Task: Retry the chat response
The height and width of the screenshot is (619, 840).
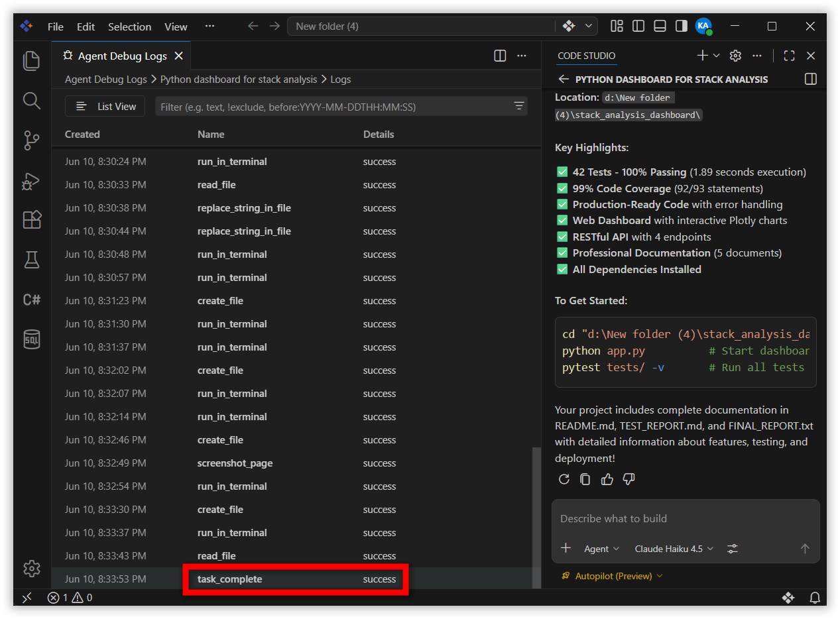Action: tap(564, 479)
